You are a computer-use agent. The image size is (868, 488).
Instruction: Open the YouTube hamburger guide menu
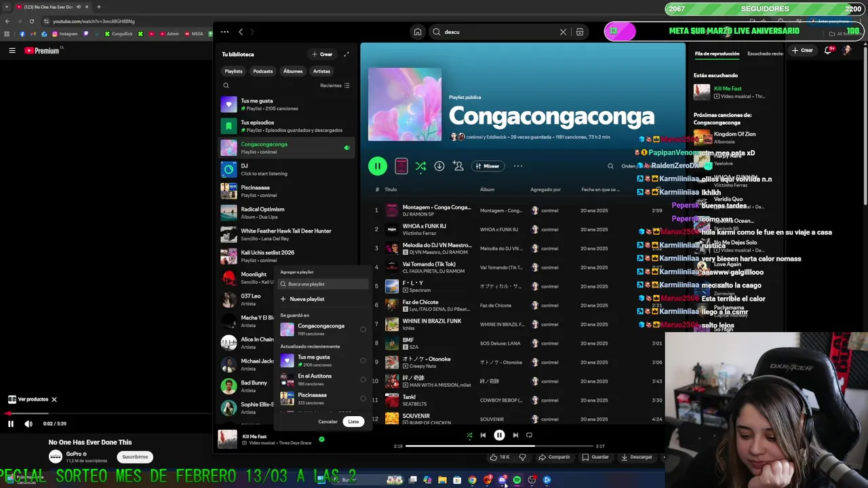tap(12, 51)
